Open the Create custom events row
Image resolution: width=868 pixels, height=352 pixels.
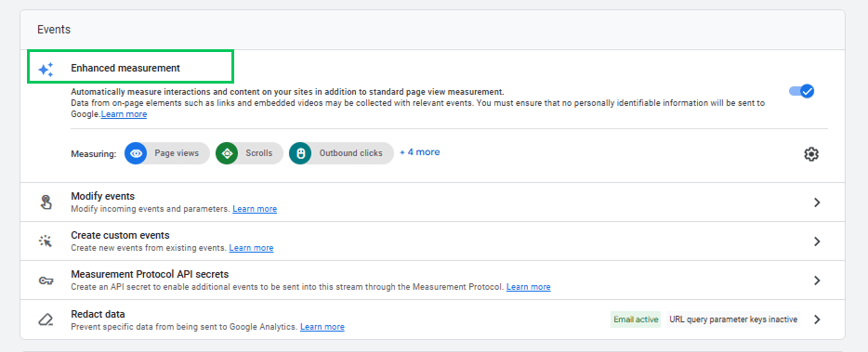[432, 241]
